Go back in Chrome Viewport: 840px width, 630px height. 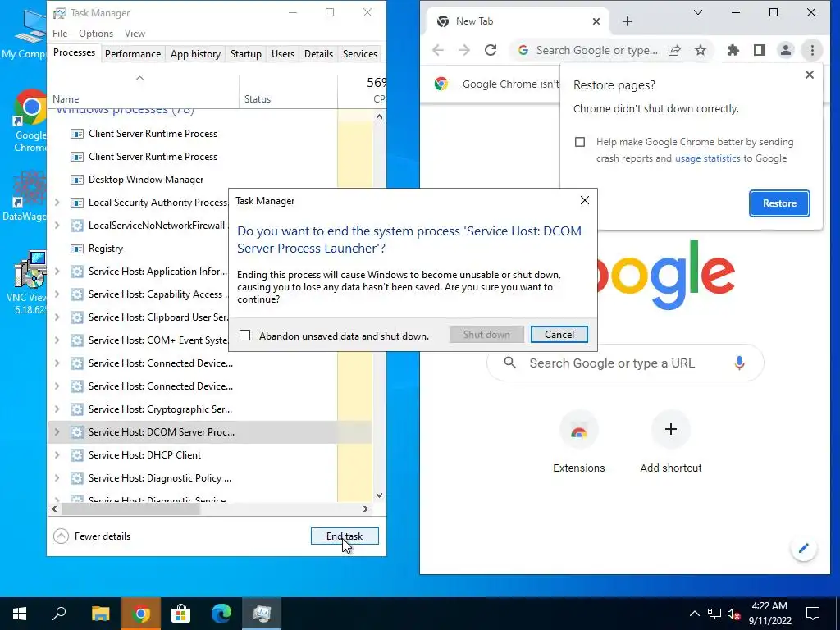point(438,50)
